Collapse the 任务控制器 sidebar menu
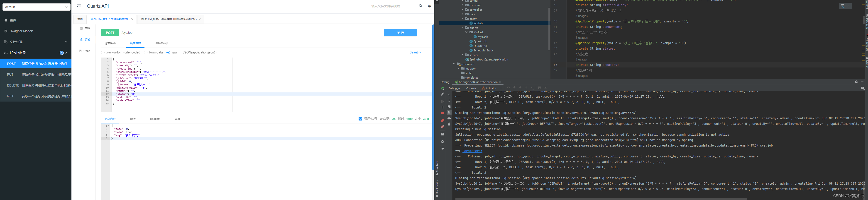Viewport: 868px width, 200px height. click(x=36, y=53)
